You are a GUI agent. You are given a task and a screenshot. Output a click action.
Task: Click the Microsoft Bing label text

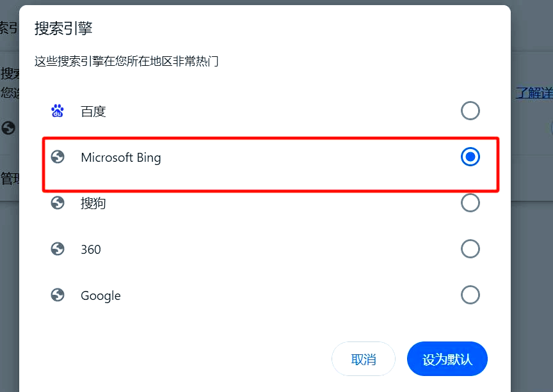(121, 157)
